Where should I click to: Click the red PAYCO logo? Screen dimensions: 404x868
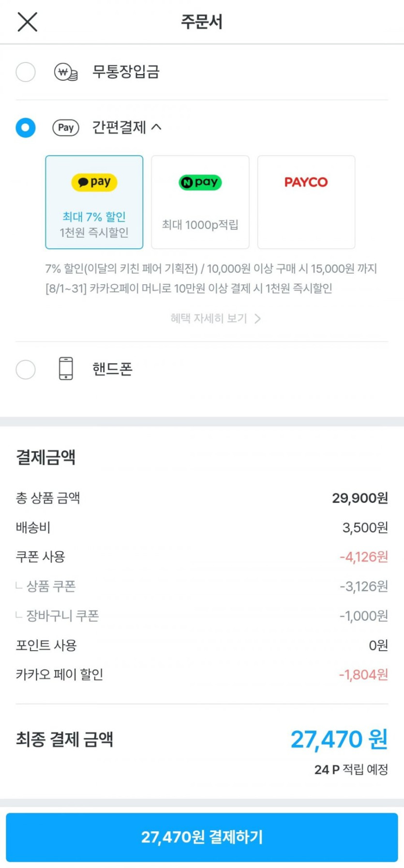coord(306,183)
